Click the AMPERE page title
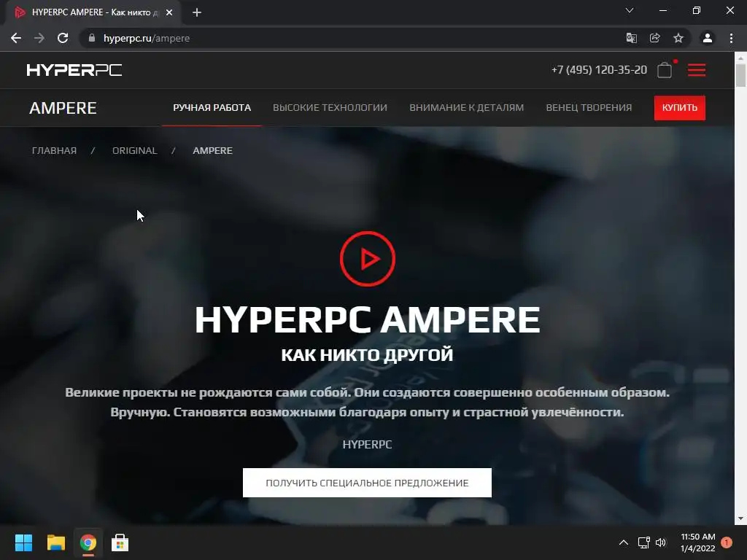The image size is (747, 560). (63, 108)
